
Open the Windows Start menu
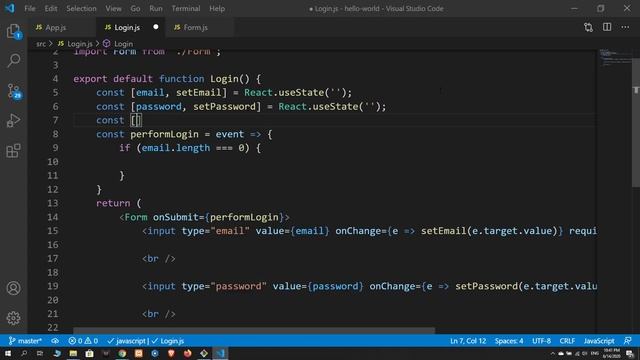8,353
